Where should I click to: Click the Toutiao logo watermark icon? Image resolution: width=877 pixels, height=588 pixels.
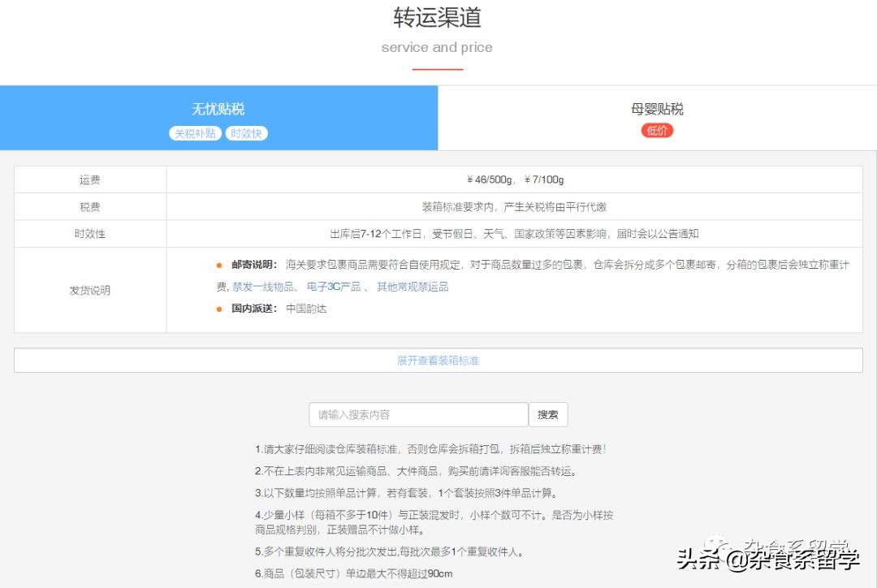(718, 545)
